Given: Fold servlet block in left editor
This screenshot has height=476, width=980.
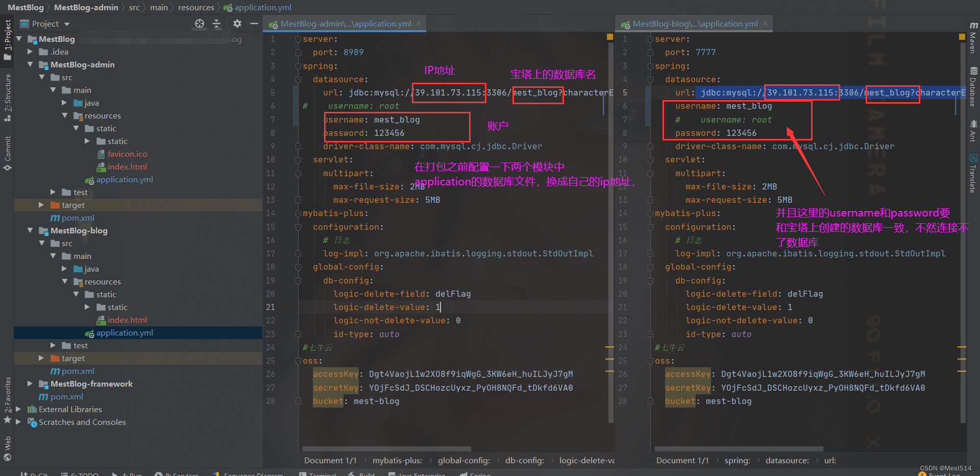Looking at the screenshot, I should pos(298,160).
